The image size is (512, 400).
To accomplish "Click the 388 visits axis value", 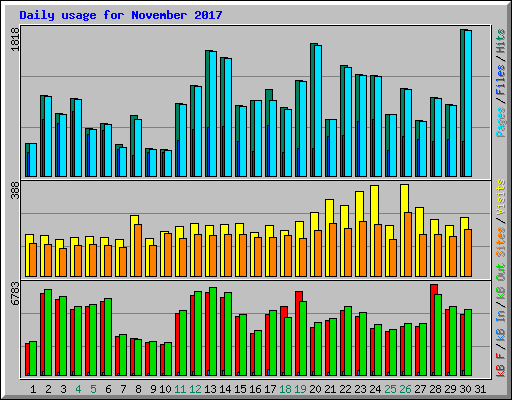I will pos(16,191).
